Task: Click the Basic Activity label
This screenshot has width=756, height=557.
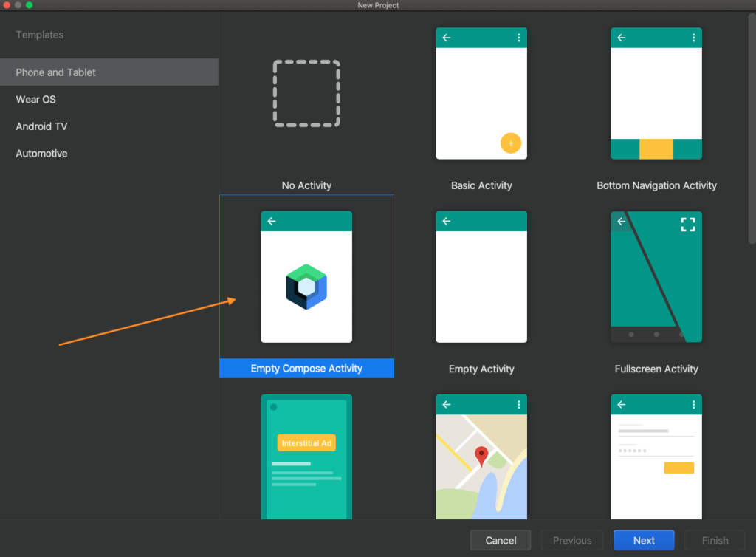Action: coord(481,185)
